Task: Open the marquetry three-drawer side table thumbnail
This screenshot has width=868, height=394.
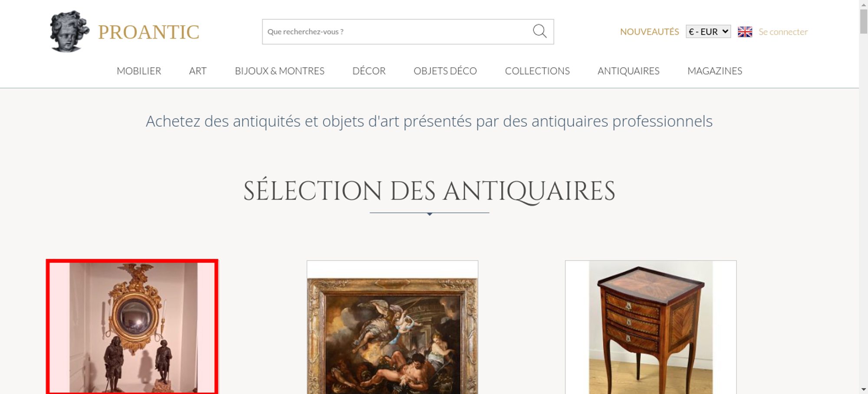Action: tap(651, 328)
